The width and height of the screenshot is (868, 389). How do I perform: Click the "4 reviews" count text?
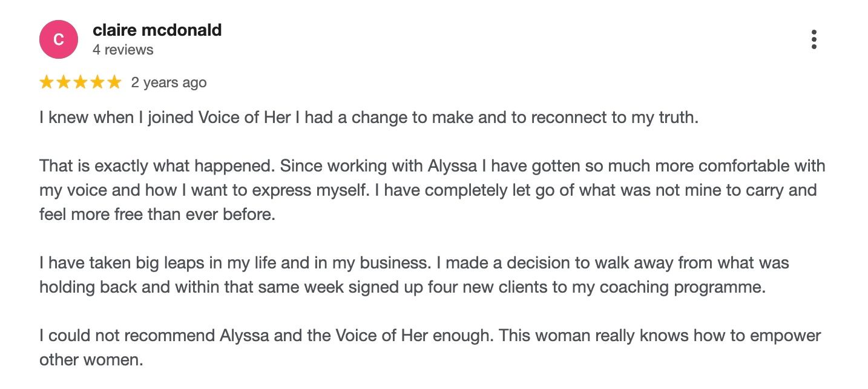[123, 50]
